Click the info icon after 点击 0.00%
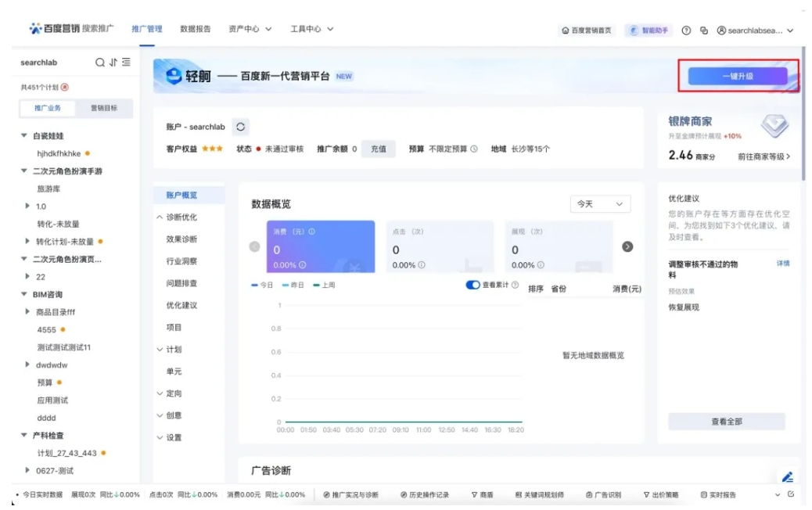This screenshot has height=510, width=812. (422, 264)
